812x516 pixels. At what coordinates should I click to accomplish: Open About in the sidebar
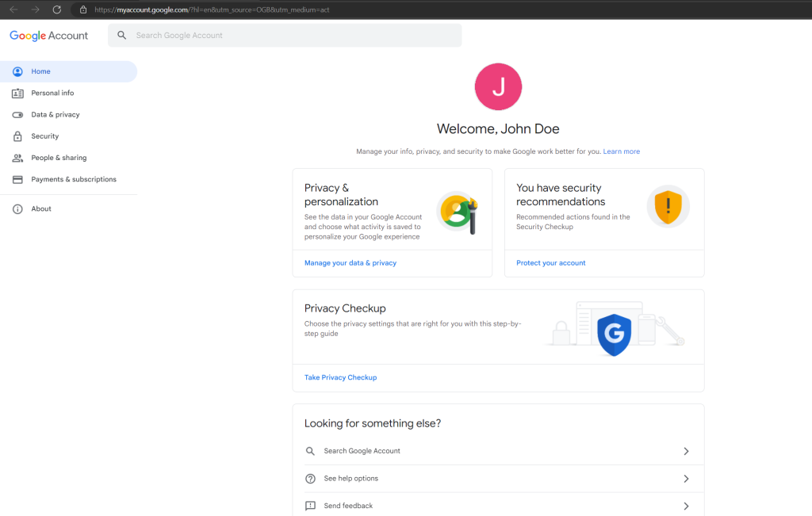pos(68,209)
